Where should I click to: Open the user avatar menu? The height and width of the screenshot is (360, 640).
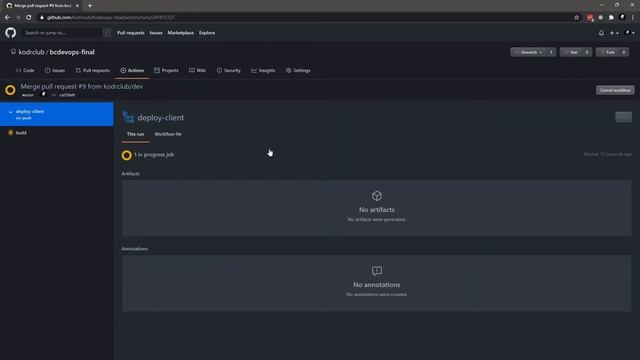coord(629,33)
